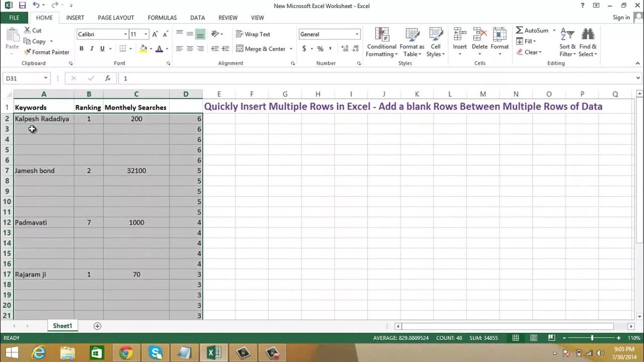Click the zoom slider handle
This screenshot has height=362, width=644.
pyautogui.click(x=592, y=338)
